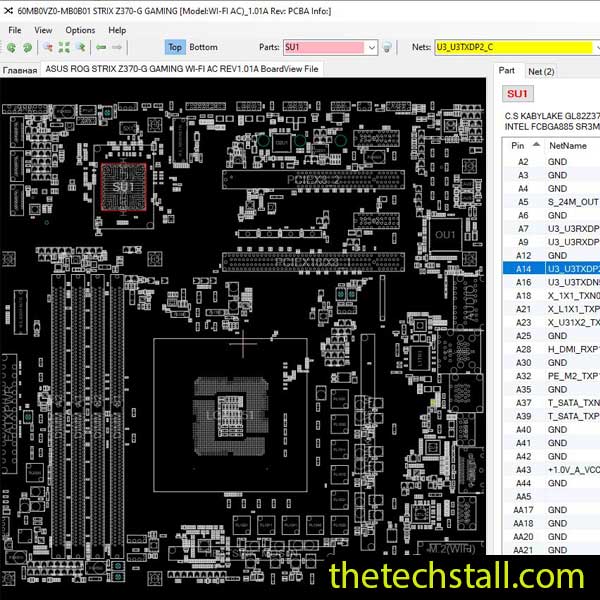Switch board view to Bottom side
This screenshot has height=600, width=600.
[203, 47]
